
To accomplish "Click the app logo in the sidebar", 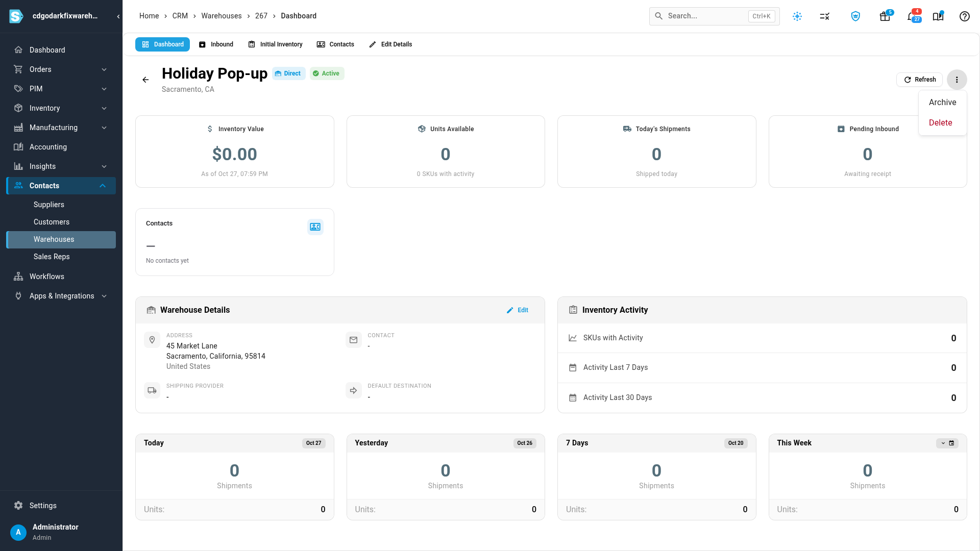I will point(16,16).
